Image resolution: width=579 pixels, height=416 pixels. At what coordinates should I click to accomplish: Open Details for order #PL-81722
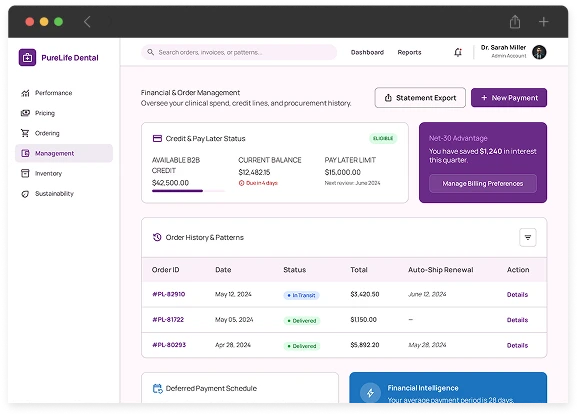(517, 320)
